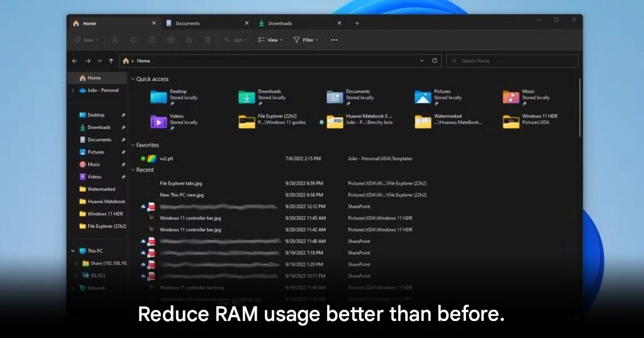The width and height of the screenshot is (644, 338).
Task: Click the See more three-dots icon
Action: point(334,40)
